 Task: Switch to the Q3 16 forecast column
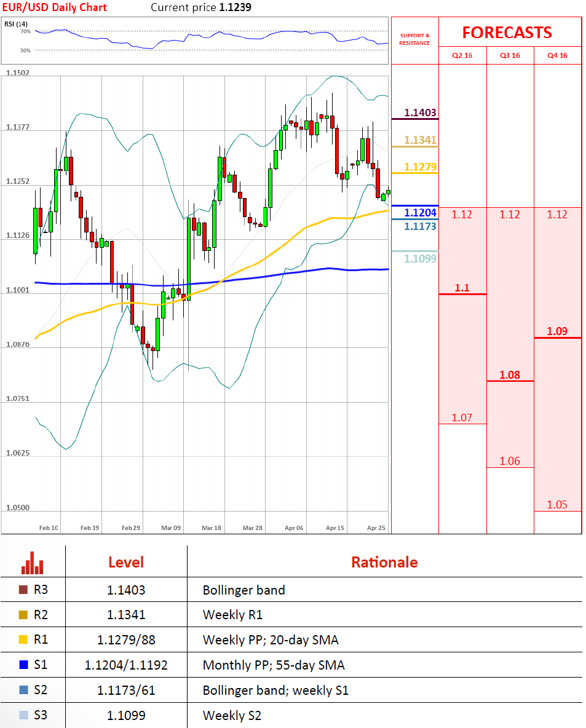pos(510,55)
